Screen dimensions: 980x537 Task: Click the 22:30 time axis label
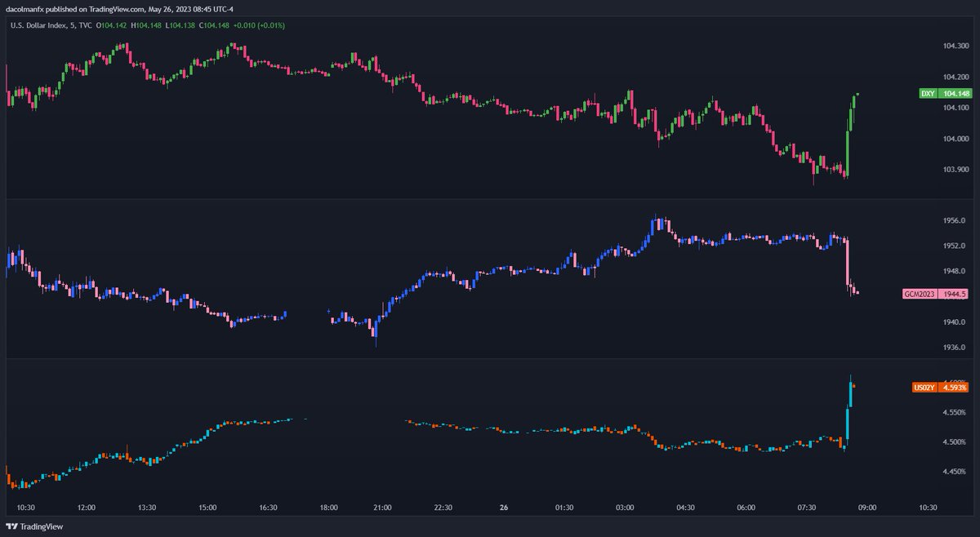(443, 507)
